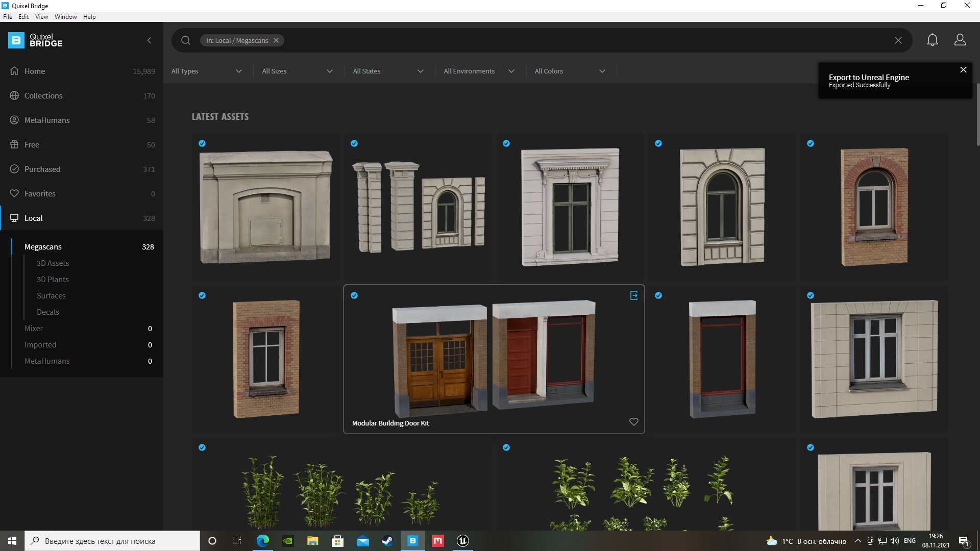Open the File menu
The height and width of the screenshot is (551, 980).
8,17
